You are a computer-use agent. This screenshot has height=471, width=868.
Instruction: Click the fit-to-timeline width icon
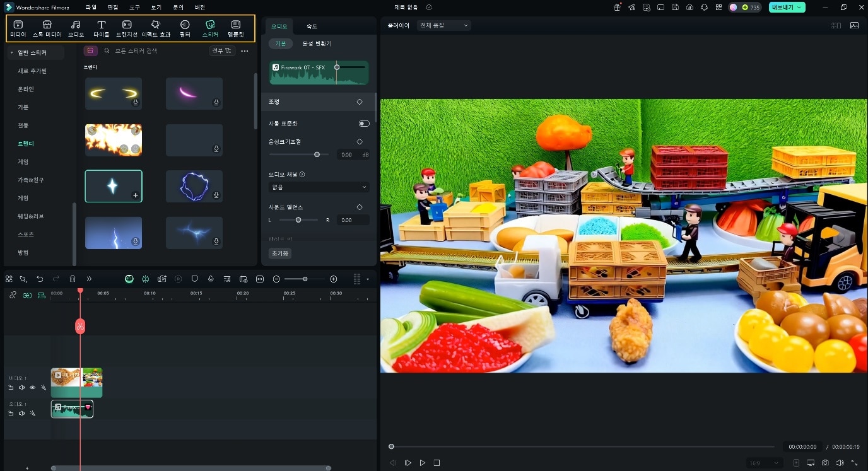(x=260, y=279)
